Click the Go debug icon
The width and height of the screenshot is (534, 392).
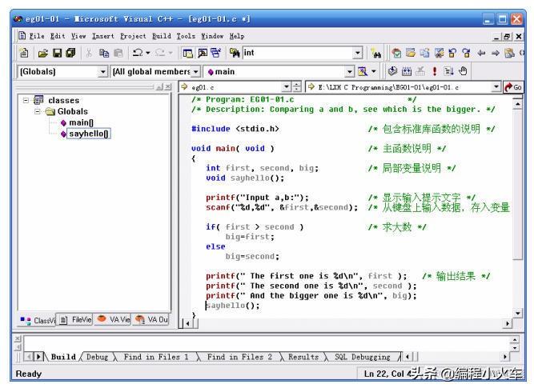tap(448, 71)
